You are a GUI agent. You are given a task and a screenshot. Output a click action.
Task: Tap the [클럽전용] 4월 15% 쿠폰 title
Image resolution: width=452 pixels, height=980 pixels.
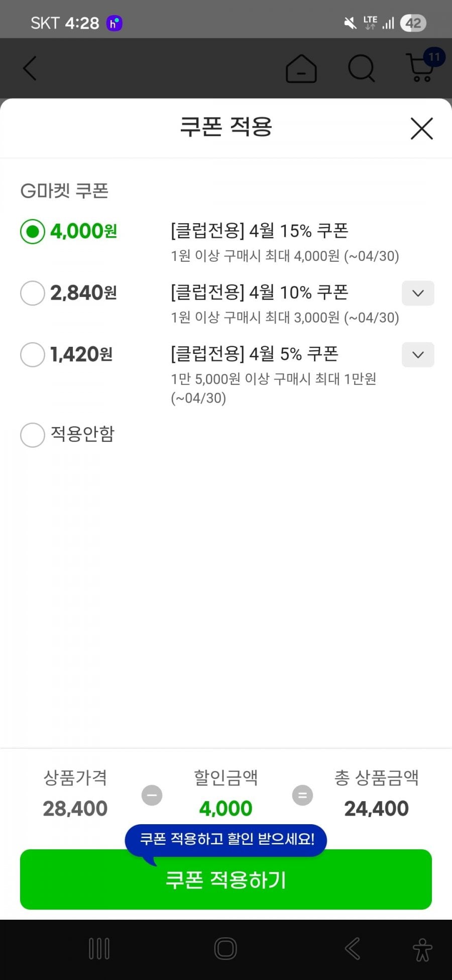click(x=259, y=231)
